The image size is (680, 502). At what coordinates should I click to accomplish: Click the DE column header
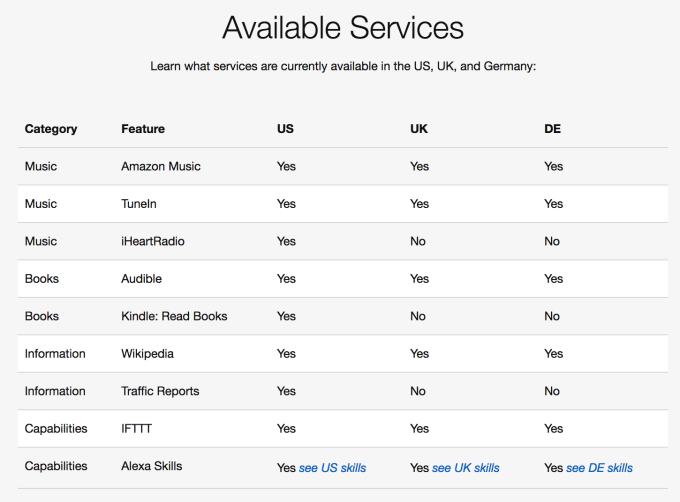coord(552,129)
